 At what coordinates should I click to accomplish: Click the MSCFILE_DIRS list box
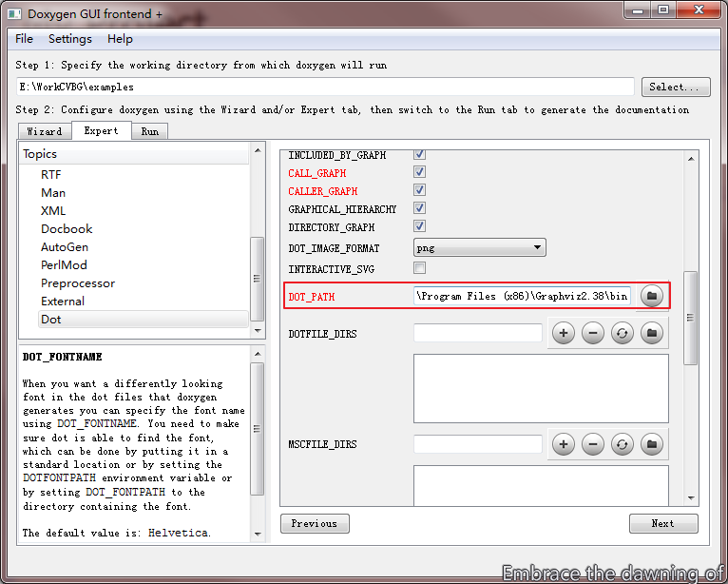click(541, 485)
